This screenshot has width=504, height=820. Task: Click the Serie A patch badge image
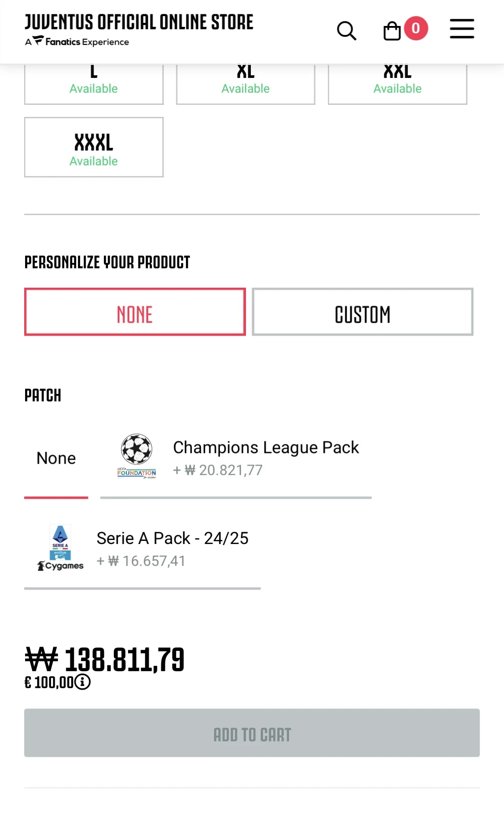[60, 547]
